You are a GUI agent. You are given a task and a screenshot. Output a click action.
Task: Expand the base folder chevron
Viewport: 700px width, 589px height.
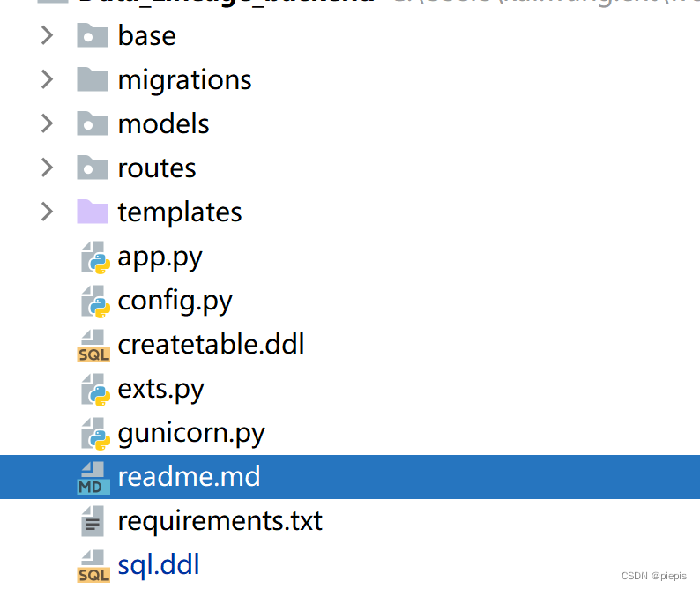coord(47,35)
